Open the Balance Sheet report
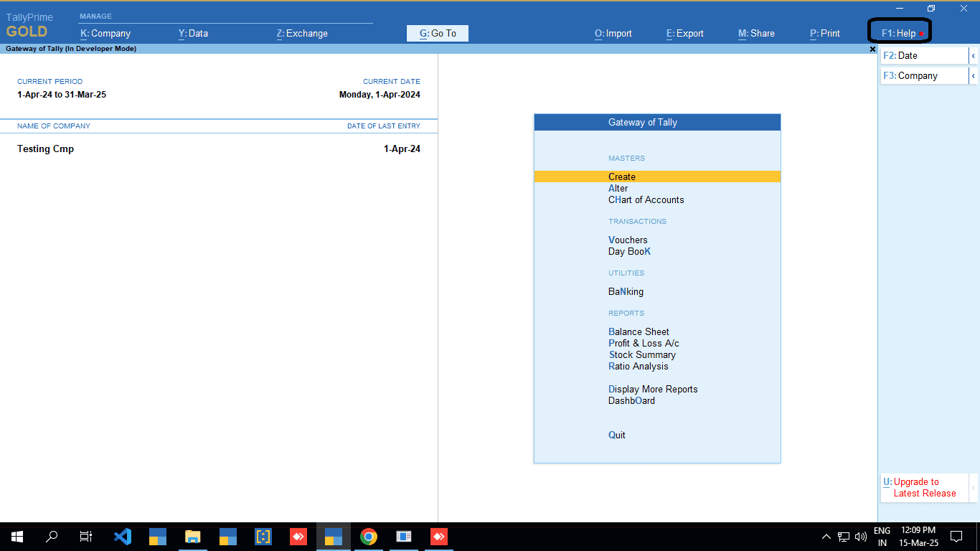 tap(639, 331)
